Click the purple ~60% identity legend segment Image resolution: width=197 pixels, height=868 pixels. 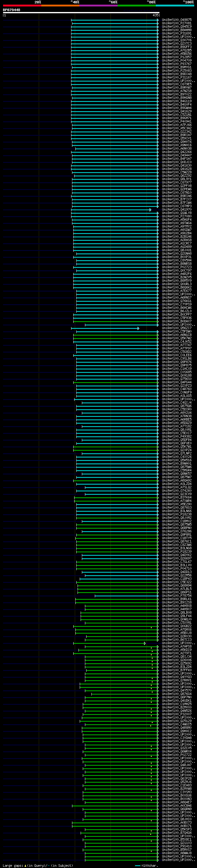point(99,6)
